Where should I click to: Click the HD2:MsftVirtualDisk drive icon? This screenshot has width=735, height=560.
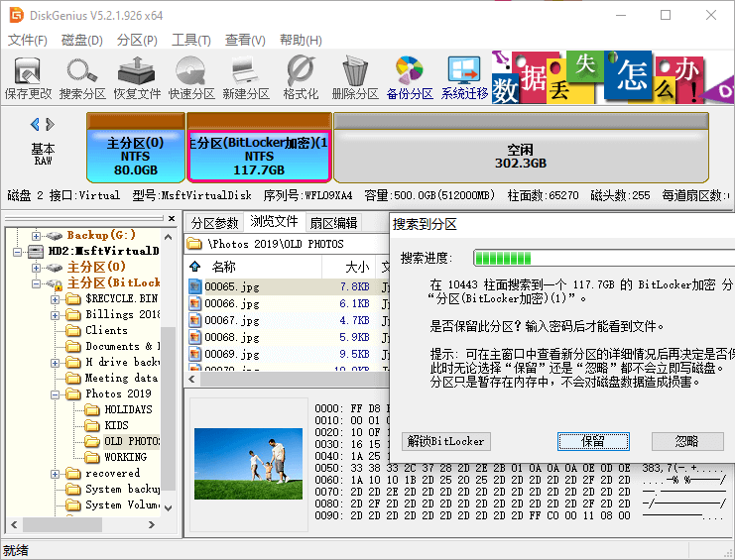click(x=36, y=252)
